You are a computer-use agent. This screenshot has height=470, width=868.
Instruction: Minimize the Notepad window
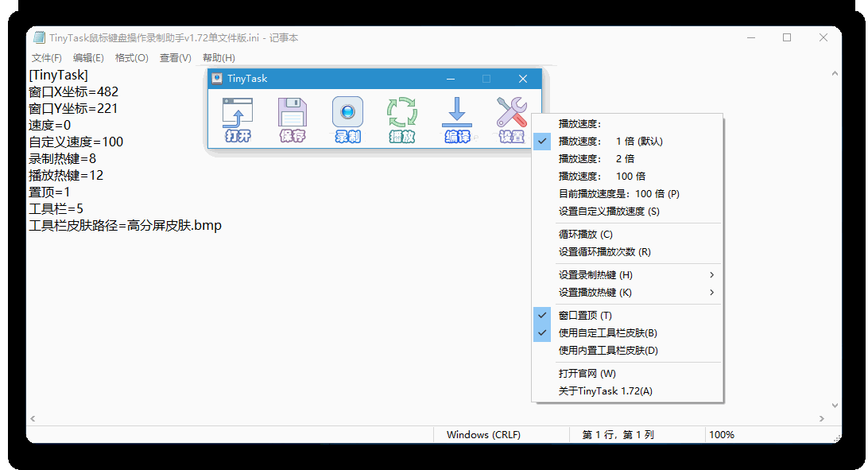click(751, 37)
